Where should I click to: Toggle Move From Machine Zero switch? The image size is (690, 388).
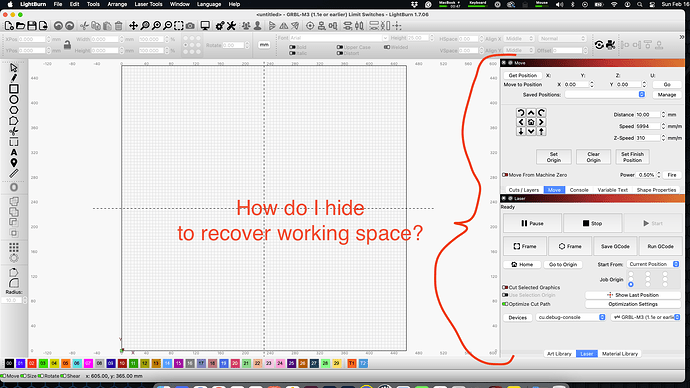tap(505, 175)
